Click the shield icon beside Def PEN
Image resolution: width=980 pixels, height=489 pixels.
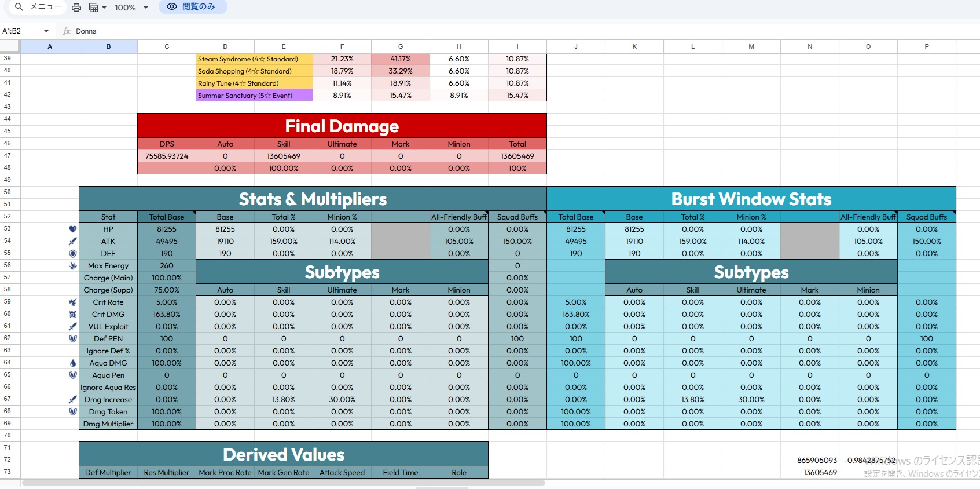coord(72,338)
